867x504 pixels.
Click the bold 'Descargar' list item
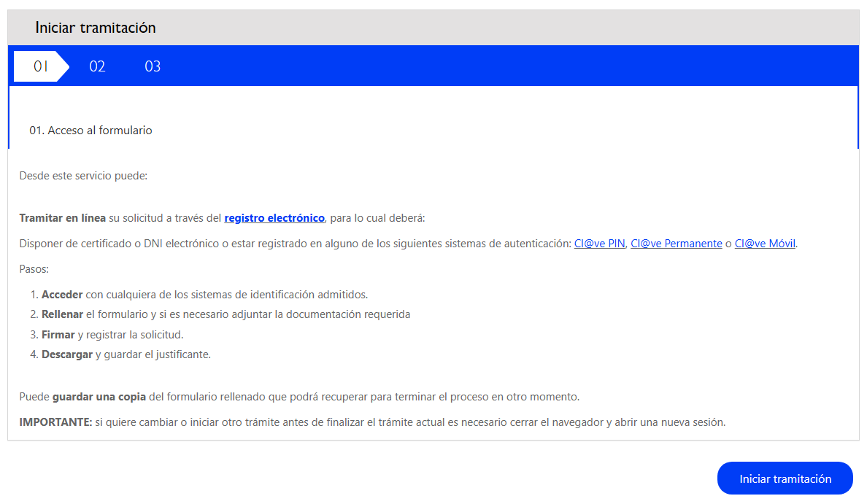(67, 354)
